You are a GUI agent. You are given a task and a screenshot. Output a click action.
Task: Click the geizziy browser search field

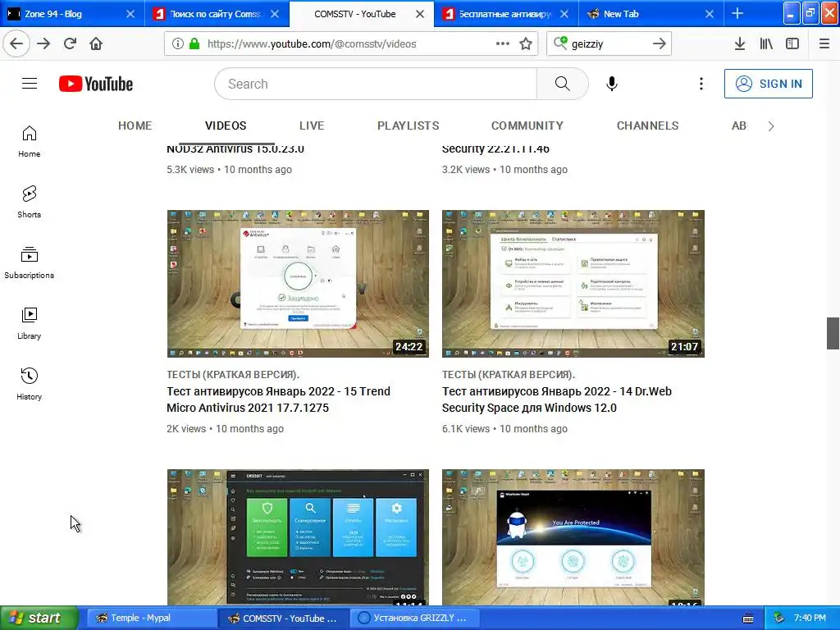click(608, 43)
